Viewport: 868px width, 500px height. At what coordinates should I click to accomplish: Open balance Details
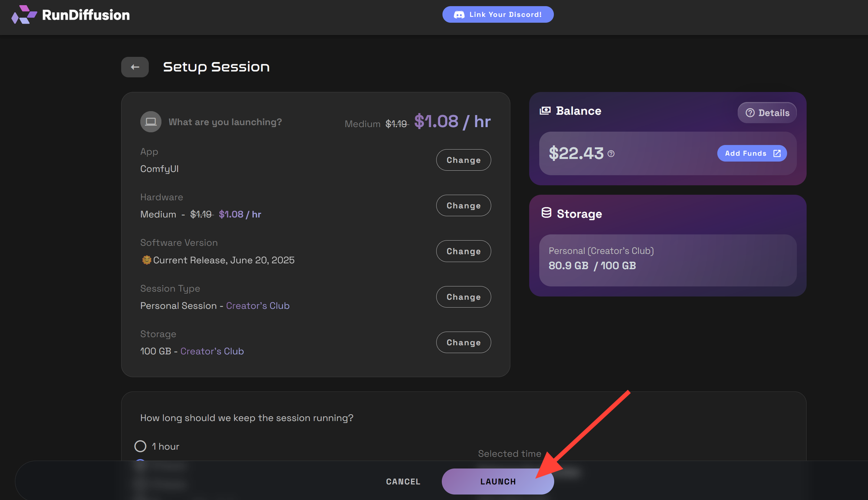point(767,113)
